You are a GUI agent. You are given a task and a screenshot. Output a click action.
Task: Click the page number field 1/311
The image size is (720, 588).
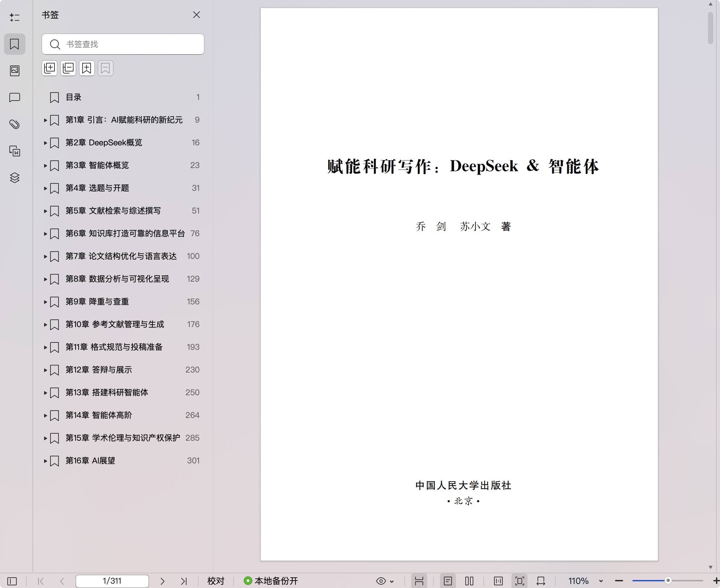pyautogui.click(x=112, y=581)
